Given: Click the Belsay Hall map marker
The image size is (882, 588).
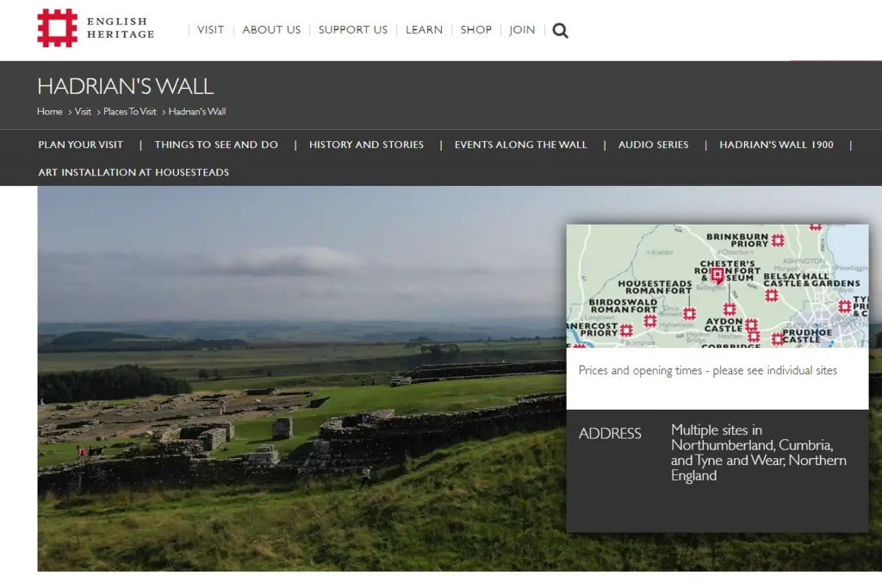Looking at the screenshot, I should click(x=772, y=295).
